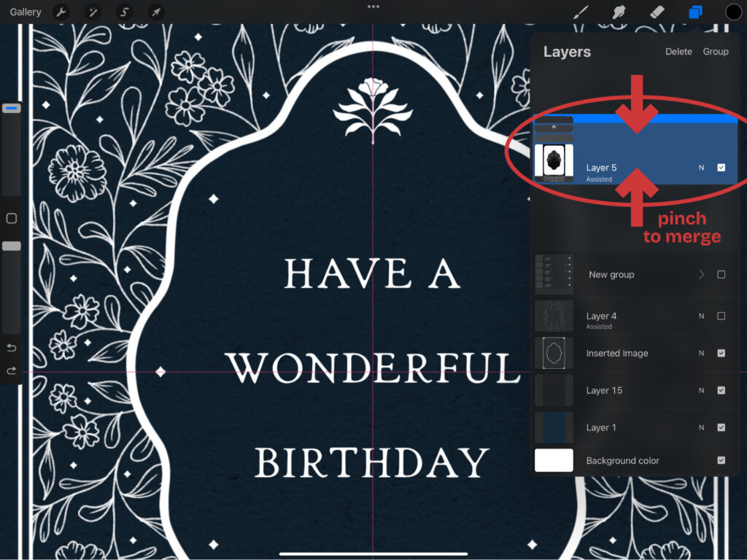Activate the Transform arrow tool
Screen dimensions: 747x560
(155, 12)
